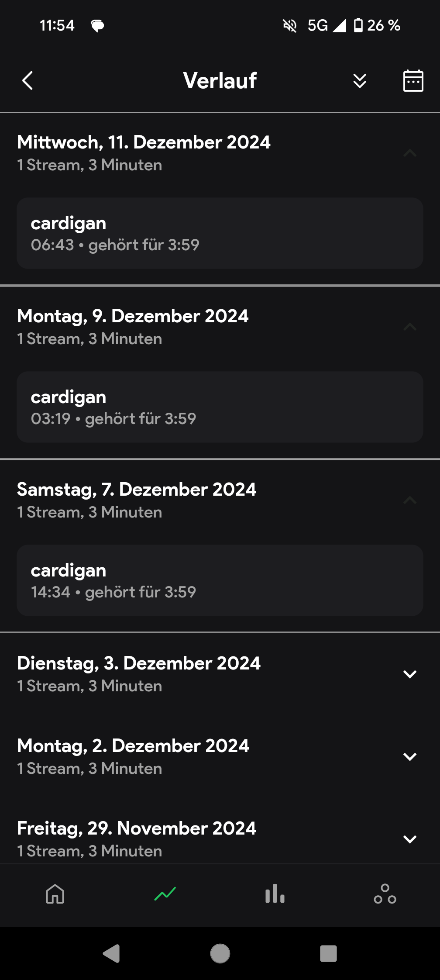
Task: Open the three-circles community tab
Action: (x=385, y=894)
